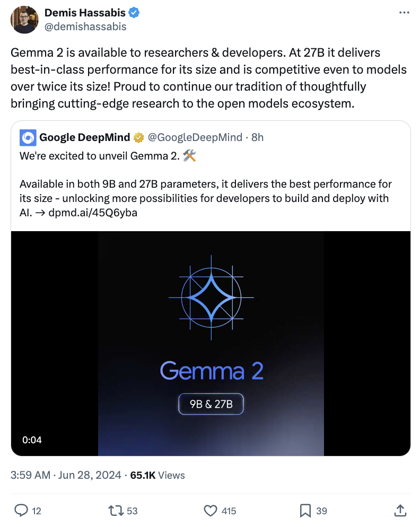The width and height of the screenshot is (420, 527).
Task: Open the three-dot more options menu
Action: click(x=404, y=13)
